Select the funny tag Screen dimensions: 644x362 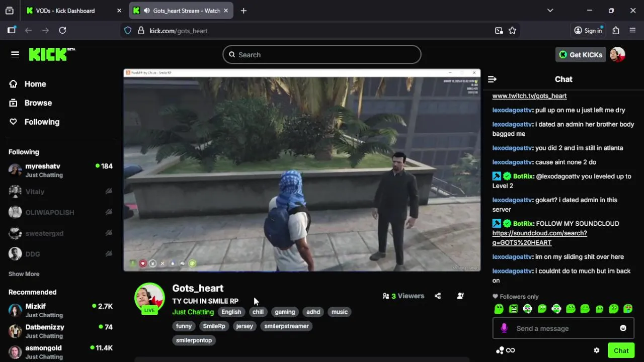click(x=184, y=326)
